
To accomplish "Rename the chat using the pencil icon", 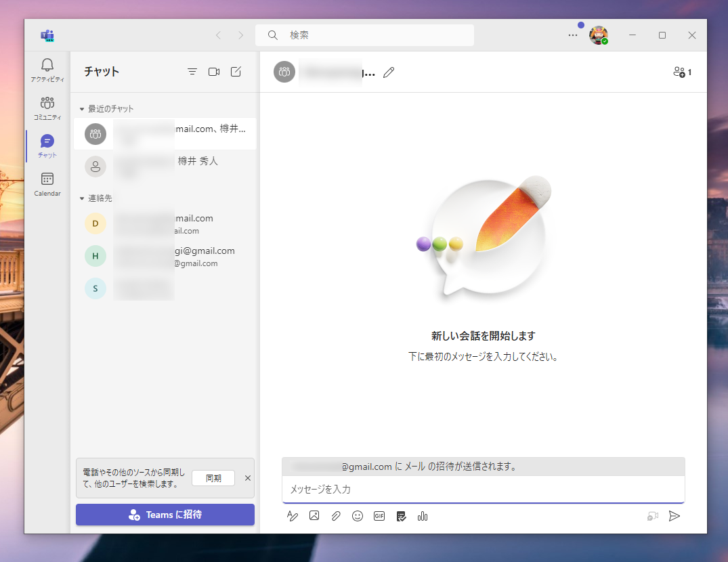I will click(x=388, y=72).
